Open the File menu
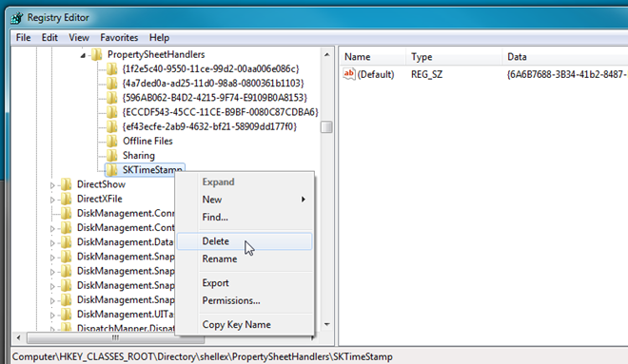 pos(23,38)
